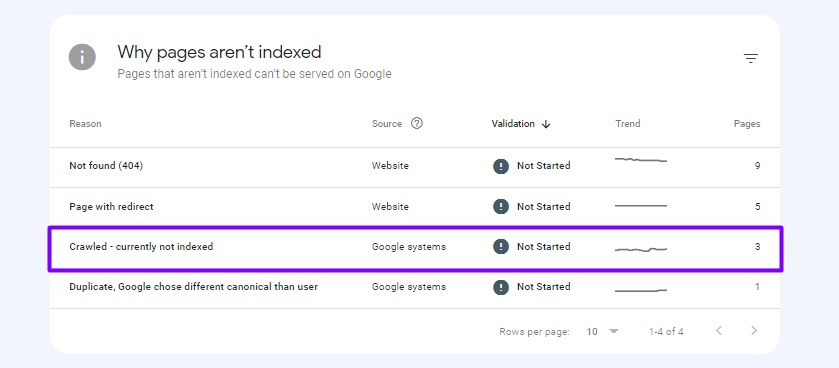Click page count 5 for Page with redirect
The height and width of the screenshot is (368, 839).
tap(757, 206)
